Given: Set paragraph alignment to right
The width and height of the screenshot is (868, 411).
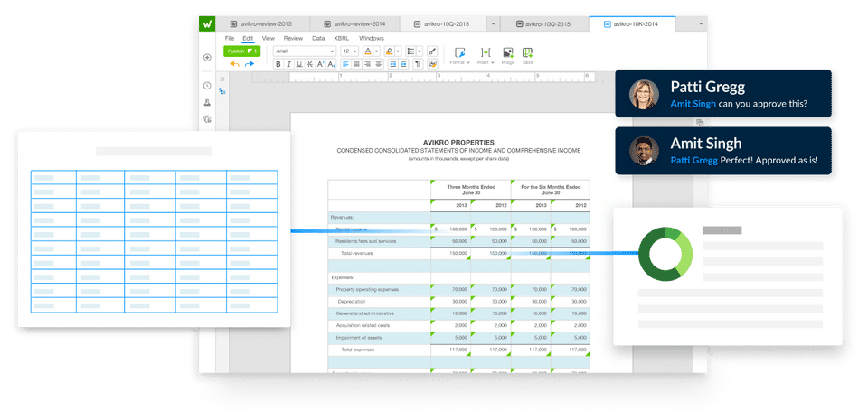Looking at the screenshot, I should pos(368,64).
